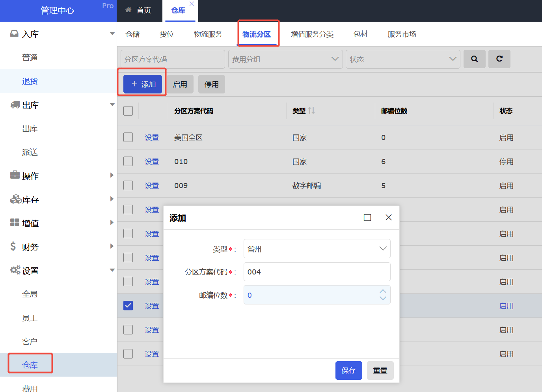The image size is (542, 392).
Task: Check the checkbox below 009 row
Action: click(128, 209)
